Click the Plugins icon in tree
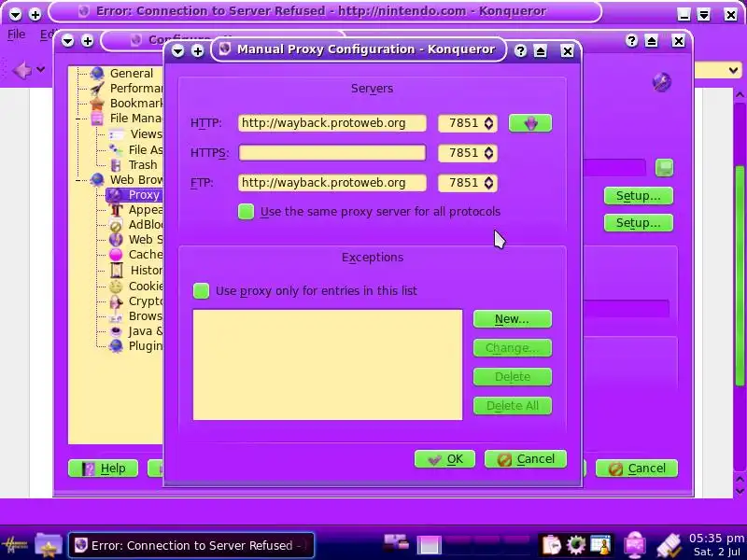 pyautogui.click(x=116, y=345)
